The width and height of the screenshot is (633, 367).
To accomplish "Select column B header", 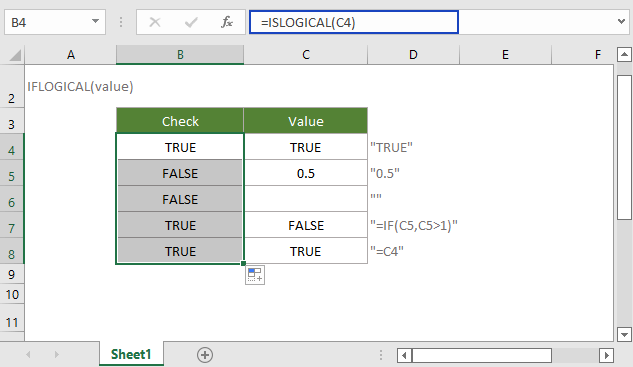I will pos(180,55).
